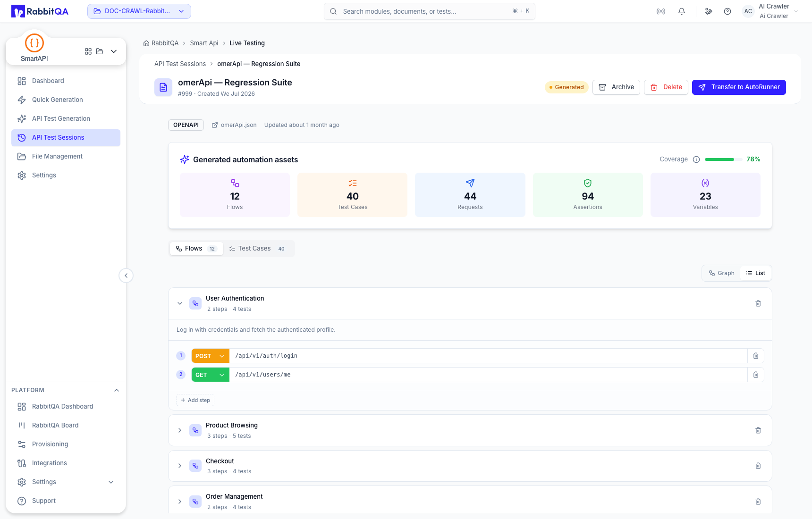
Task: Open the help question-mark icon
Action: tap(727, 11)
